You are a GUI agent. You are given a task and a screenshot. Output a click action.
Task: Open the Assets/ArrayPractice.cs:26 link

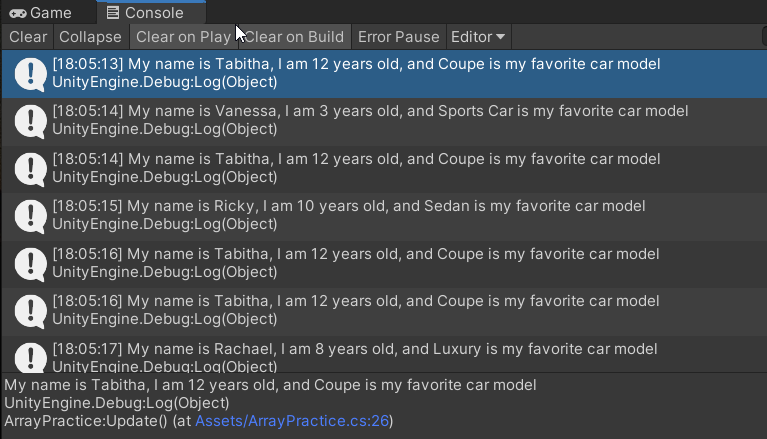(293, 421)
